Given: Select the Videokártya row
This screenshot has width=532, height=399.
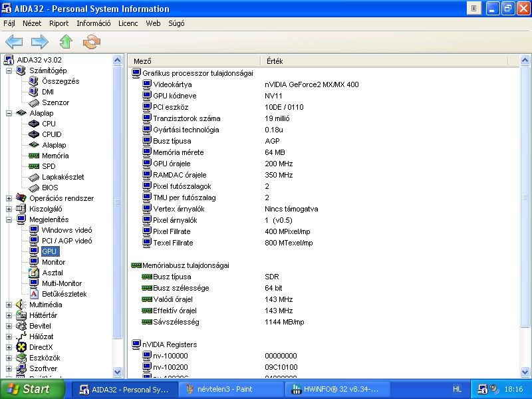Looking at the screenshot, I should click(251, 84).
